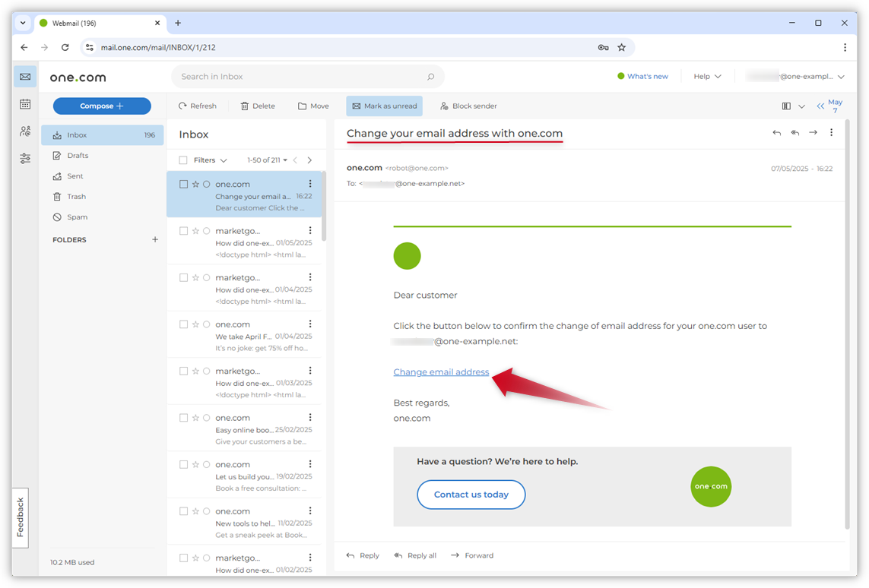Viewport: 869px width, 588px height.
Task: Toggle read status circle for 'Let us build you...'
Action: 207,464
